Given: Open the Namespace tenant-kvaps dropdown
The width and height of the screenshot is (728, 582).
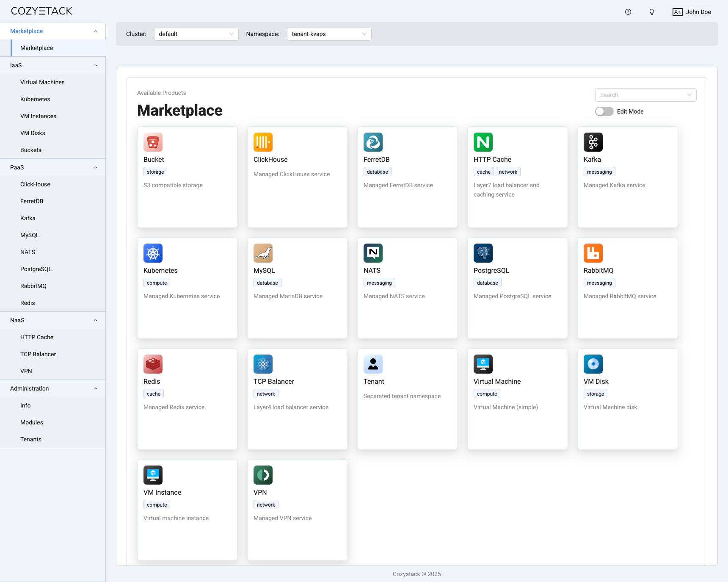Looking at the screenshot, I should click(329, 34).
